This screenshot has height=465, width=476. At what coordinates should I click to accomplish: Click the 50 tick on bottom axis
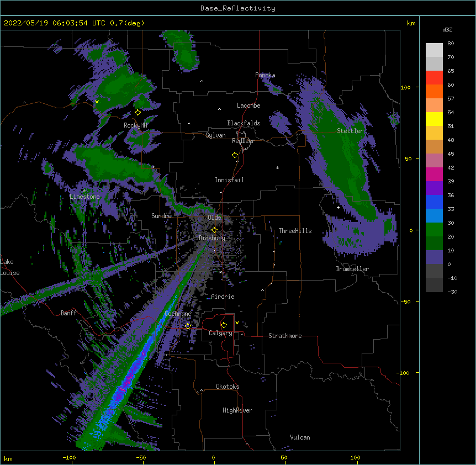[x=284, y=457]
